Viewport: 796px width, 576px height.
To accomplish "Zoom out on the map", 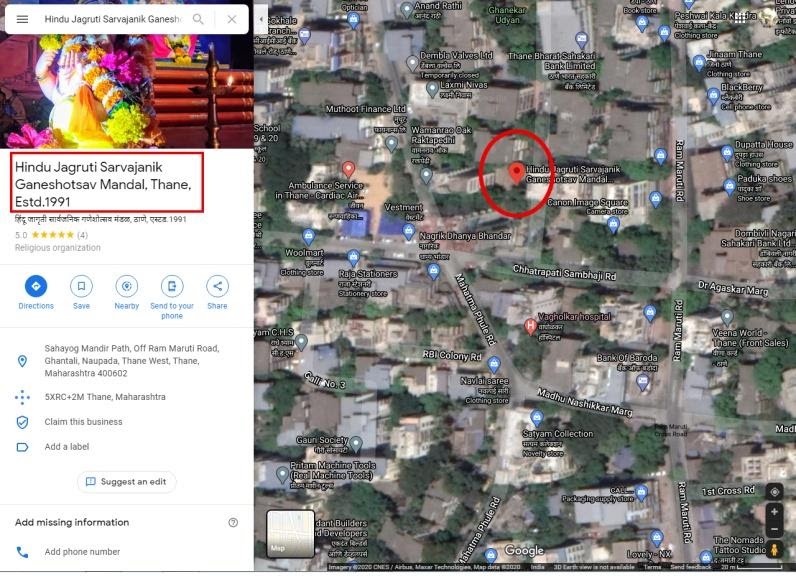I will pos(774,529).
